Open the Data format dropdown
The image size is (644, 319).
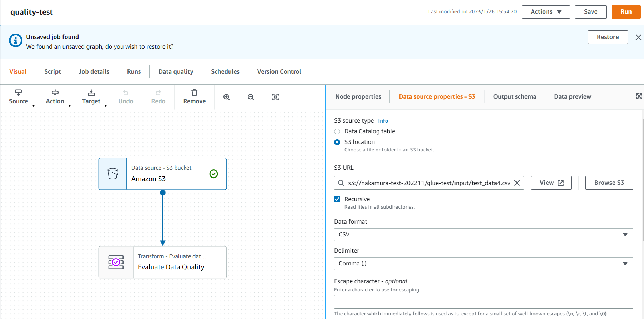(483, 235)
